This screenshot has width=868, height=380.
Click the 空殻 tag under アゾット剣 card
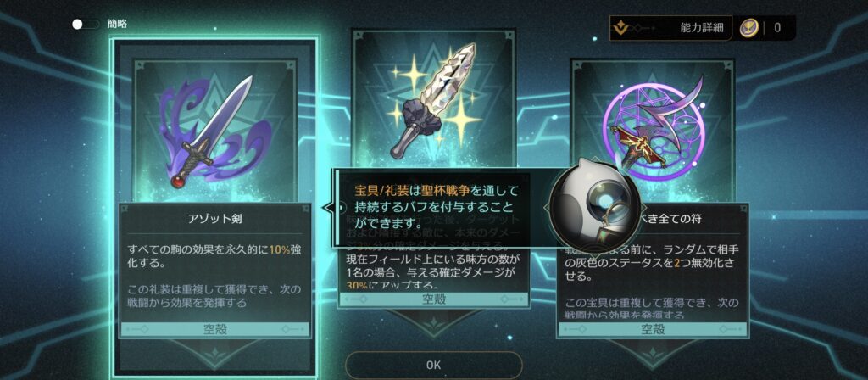[x=215, y=330]
